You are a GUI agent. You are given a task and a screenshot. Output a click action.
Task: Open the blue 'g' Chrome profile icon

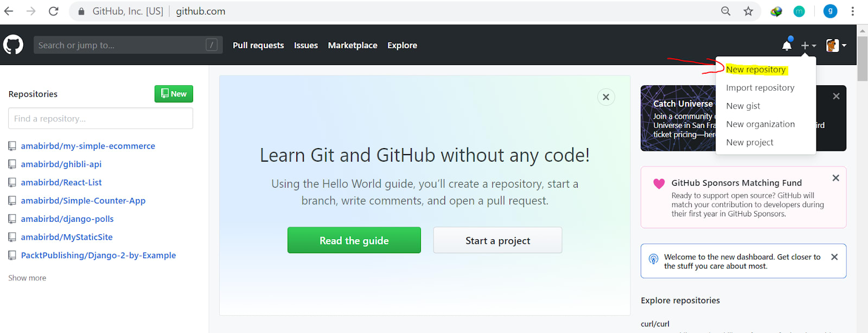pos(830,11)
